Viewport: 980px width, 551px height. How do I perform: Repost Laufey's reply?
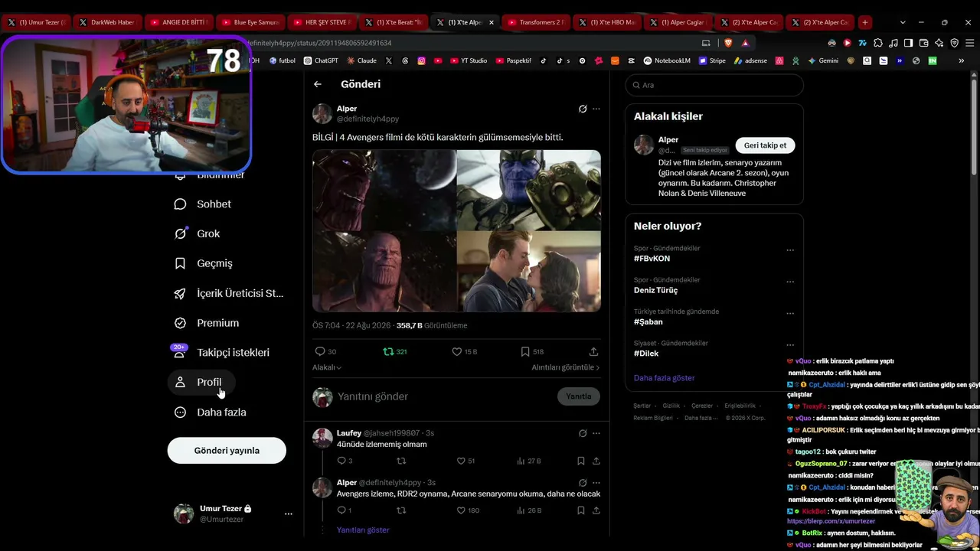pos(401,461)
